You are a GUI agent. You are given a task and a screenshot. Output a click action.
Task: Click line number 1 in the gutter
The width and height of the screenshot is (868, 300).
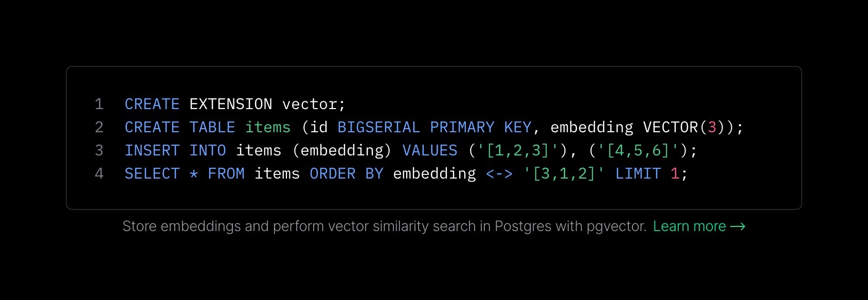point(99,104)
